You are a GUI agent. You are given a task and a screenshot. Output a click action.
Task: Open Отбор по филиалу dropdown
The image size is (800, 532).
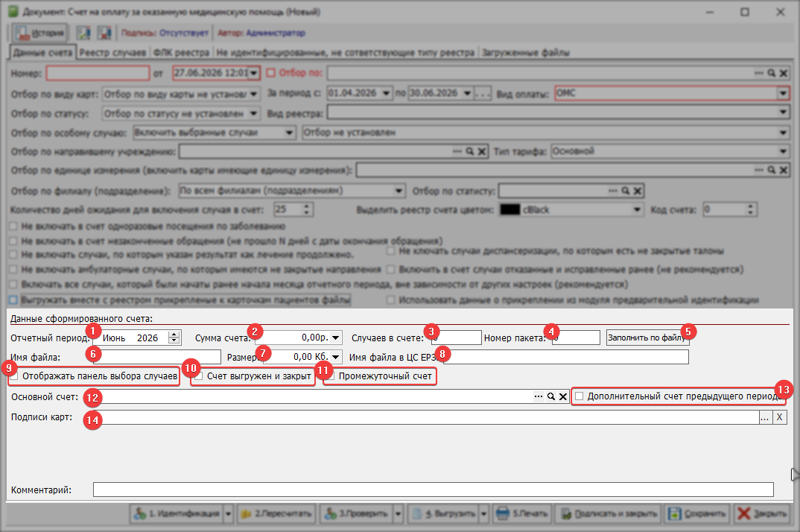tap(399, 191)
